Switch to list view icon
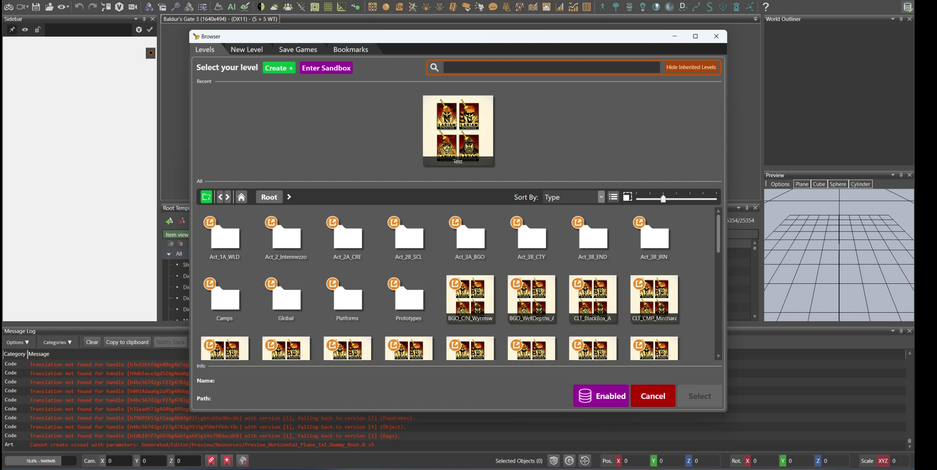937x470 pixels. click(613, 197)
